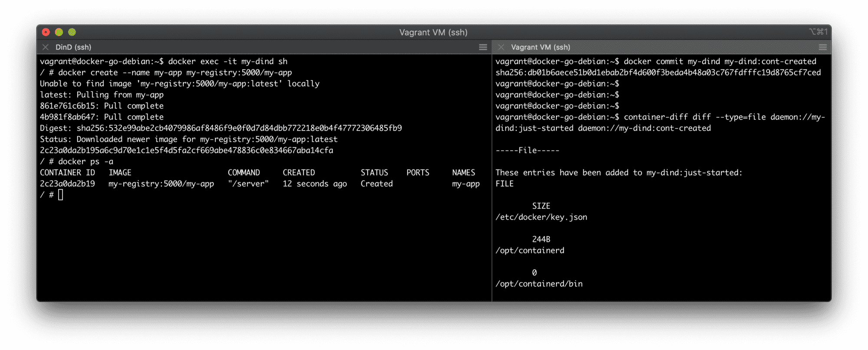
Task: Click the Digest sha256:532e99 line
Action: [221, 128]
